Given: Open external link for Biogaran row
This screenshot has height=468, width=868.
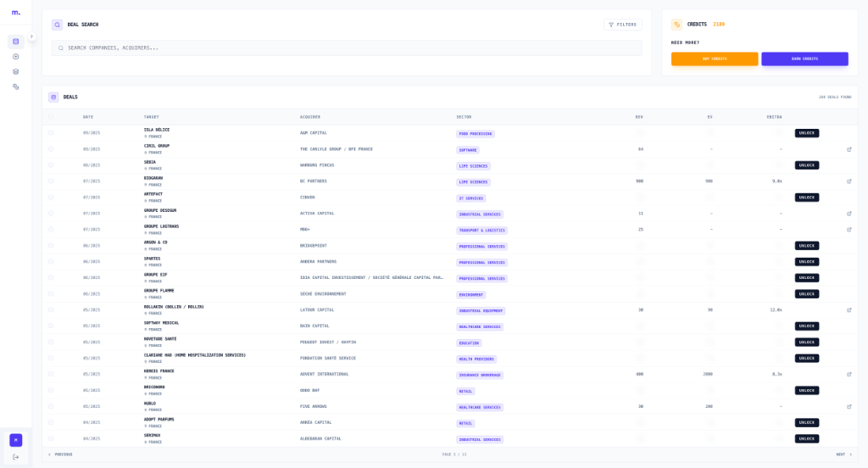Looking at the screenshot, I should coord(849,181).
